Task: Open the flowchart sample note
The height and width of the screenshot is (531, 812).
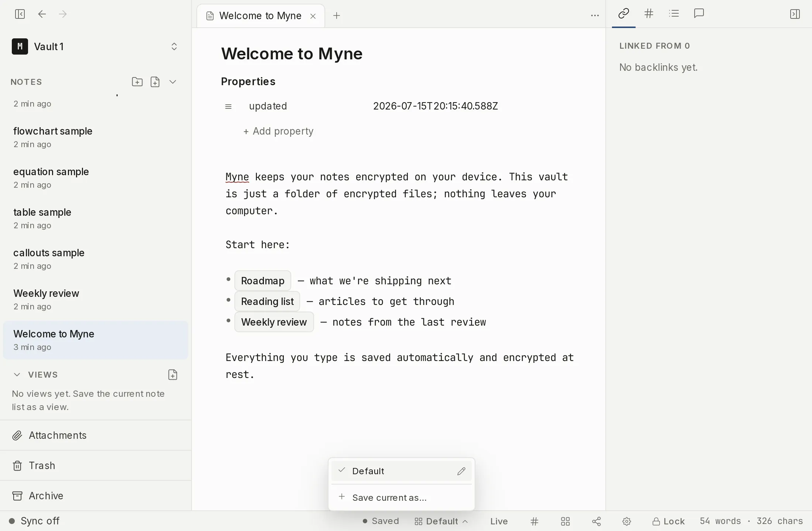Action: [x=96, y=137]
